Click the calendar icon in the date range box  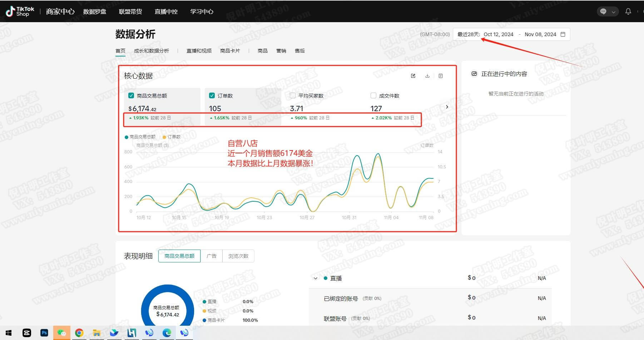tap(563, 34)
